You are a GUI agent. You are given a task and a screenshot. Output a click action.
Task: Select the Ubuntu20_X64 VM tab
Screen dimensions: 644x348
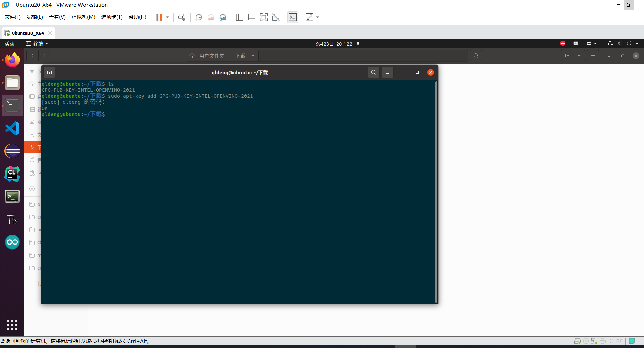[28, 33]
